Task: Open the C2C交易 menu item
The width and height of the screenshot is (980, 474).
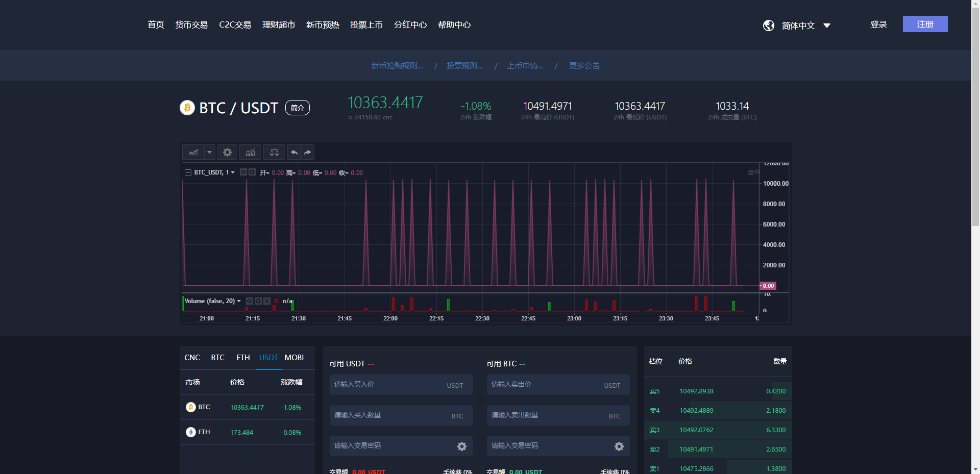Action: tap(235, 24)
